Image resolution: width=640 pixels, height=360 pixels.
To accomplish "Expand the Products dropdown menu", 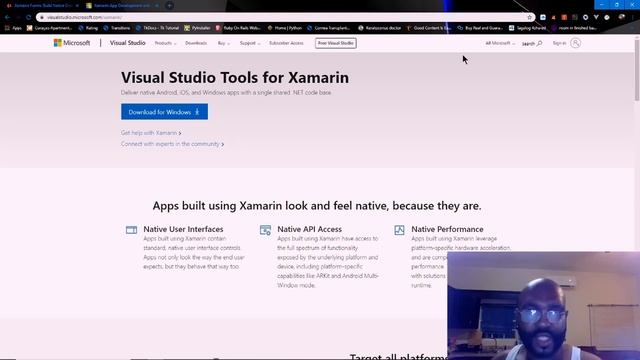I will [x=165, y=43].
